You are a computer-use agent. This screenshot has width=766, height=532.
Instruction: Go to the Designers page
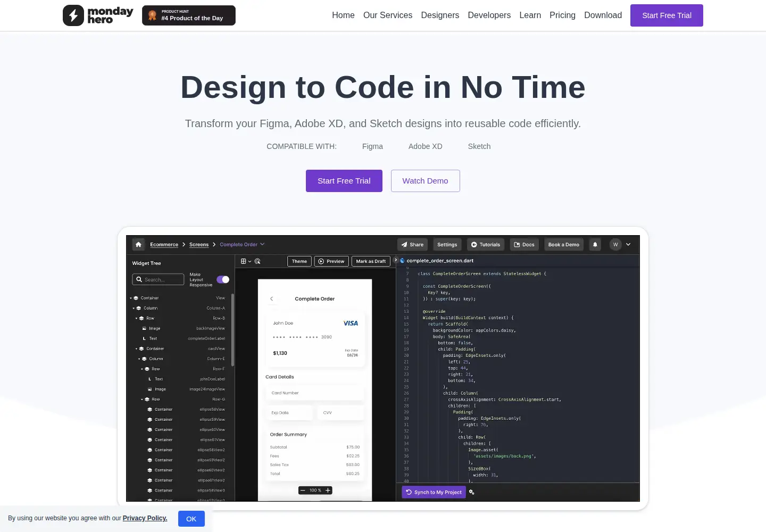(440, 15)
